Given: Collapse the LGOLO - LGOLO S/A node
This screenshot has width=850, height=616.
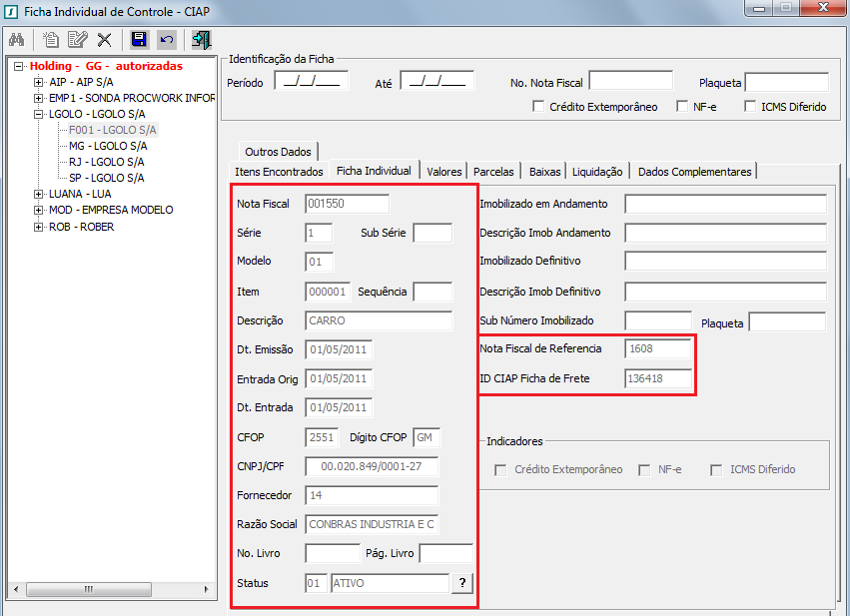Looking at the screenshot, I should tap(38, 114).
